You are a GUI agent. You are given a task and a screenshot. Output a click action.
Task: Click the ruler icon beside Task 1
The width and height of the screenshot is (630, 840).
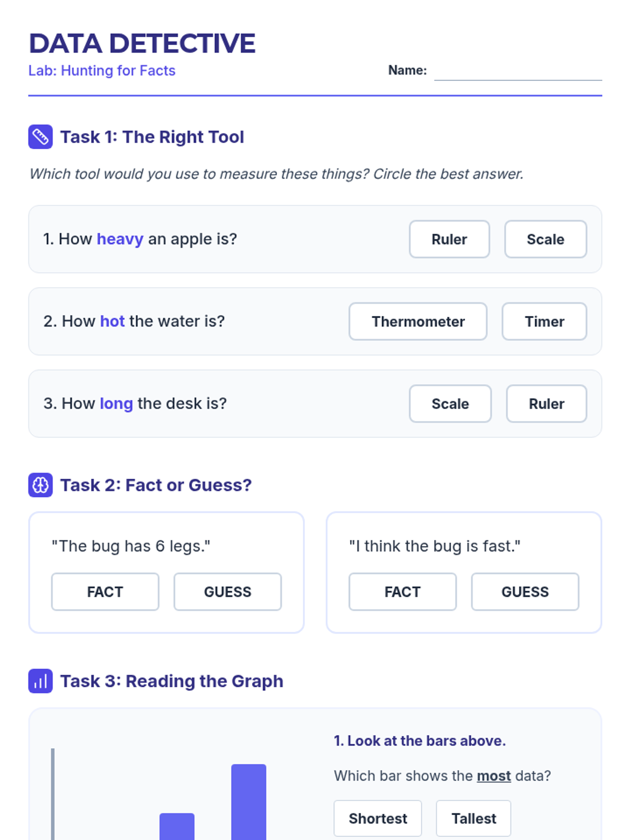pyautogui.click(x=40, y=137)
